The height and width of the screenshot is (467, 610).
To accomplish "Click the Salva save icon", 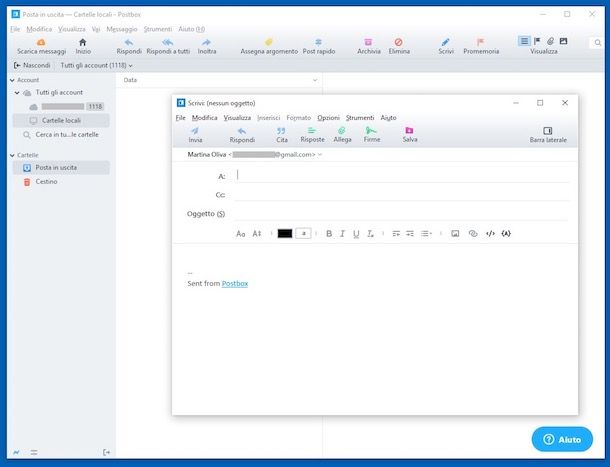I will pyautogui.click(x=410, y=134).
